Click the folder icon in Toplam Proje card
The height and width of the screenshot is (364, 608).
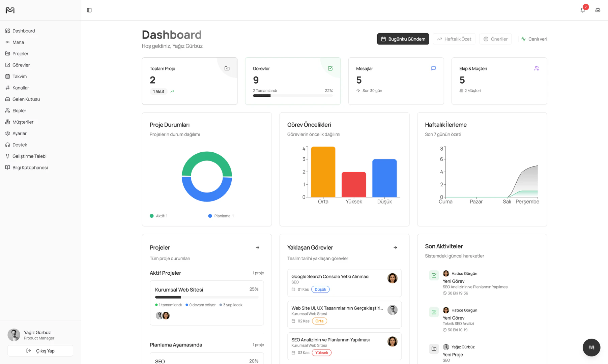tap(227, 68)
